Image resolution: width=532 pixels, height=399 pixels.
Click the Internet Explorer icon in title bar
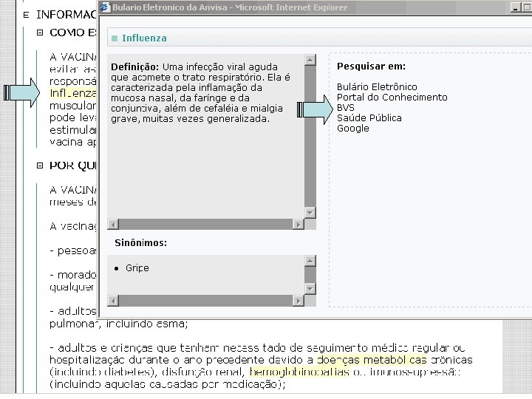point(105,7)
